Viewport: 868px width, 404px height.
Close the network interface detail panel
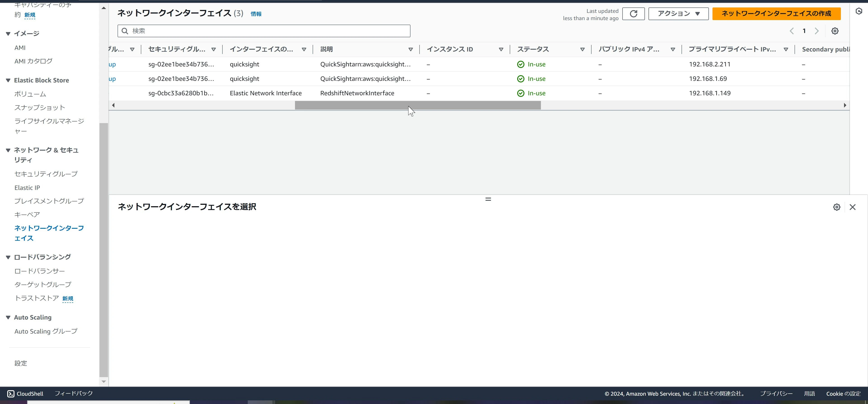pyautogui.click(x=852, y=207)
